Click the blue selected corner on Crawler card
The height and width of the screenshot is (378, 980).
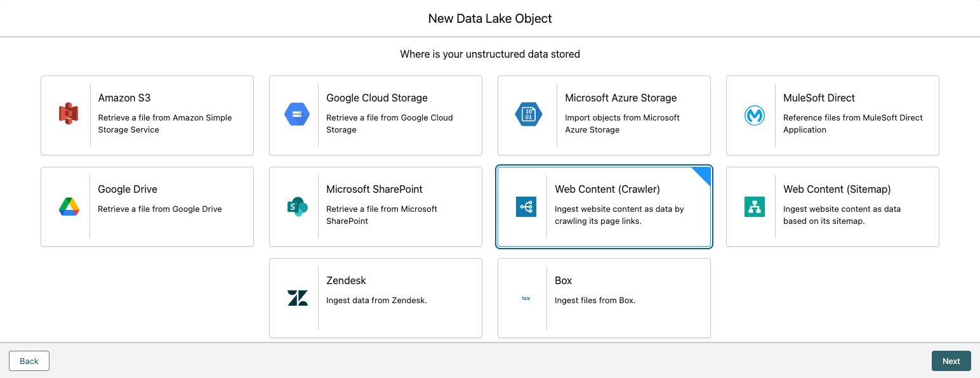coord(703,174)
